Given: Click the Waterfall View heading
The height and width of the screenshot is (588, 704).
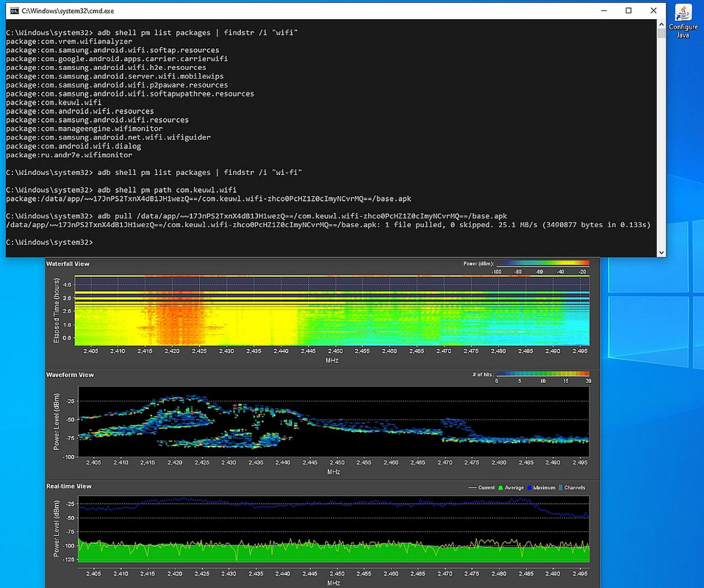Looking at the screenshot, I should (68, 264).
